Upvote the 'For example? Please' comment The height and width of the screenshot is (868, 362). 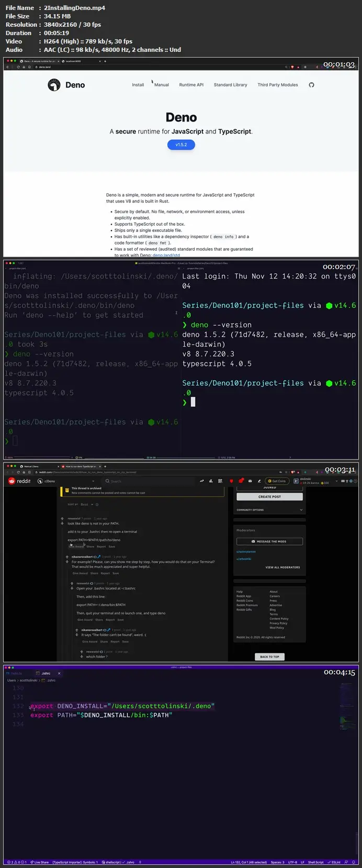tap(67, 557)
